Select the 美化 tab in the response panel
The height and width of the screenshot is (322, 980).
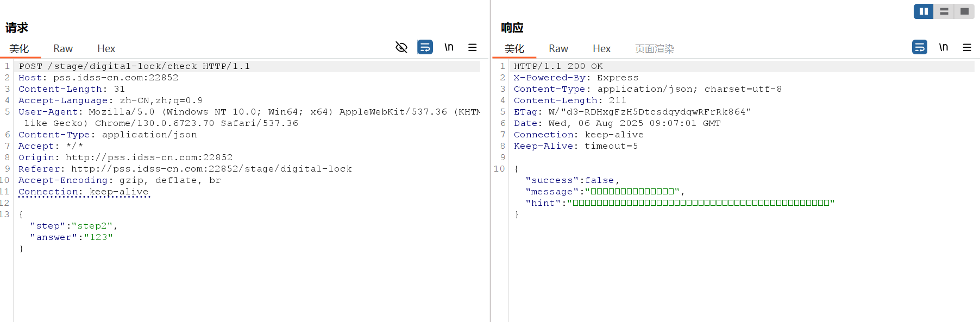click(x=514, y=49)
